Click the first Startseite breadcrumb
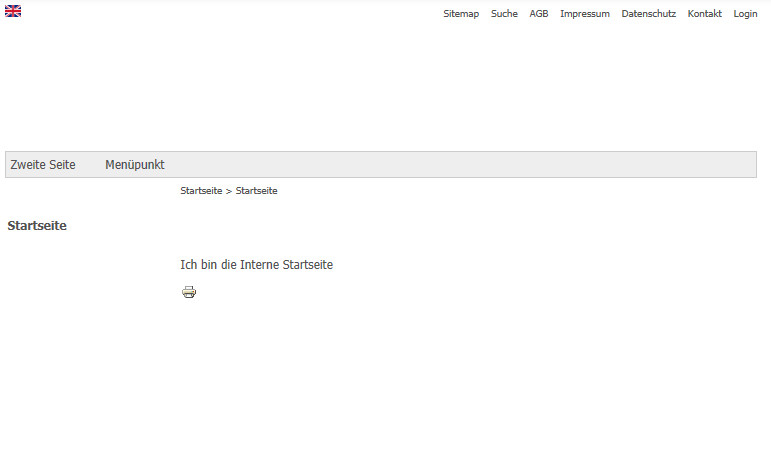 click(201, 191)
